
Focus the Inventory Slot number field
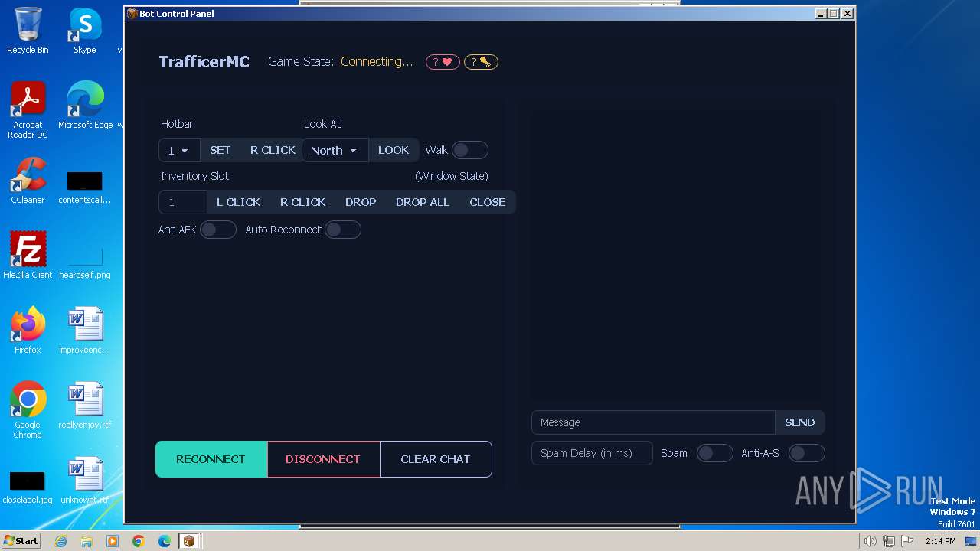click(183, 202)
